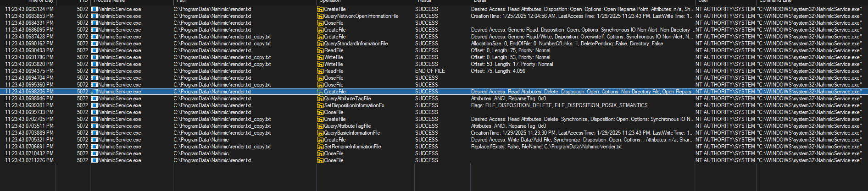Screen dimensions: 868x191
Task: Click the highlighted row's CreateFile operation icon
Action: (320, 92)
